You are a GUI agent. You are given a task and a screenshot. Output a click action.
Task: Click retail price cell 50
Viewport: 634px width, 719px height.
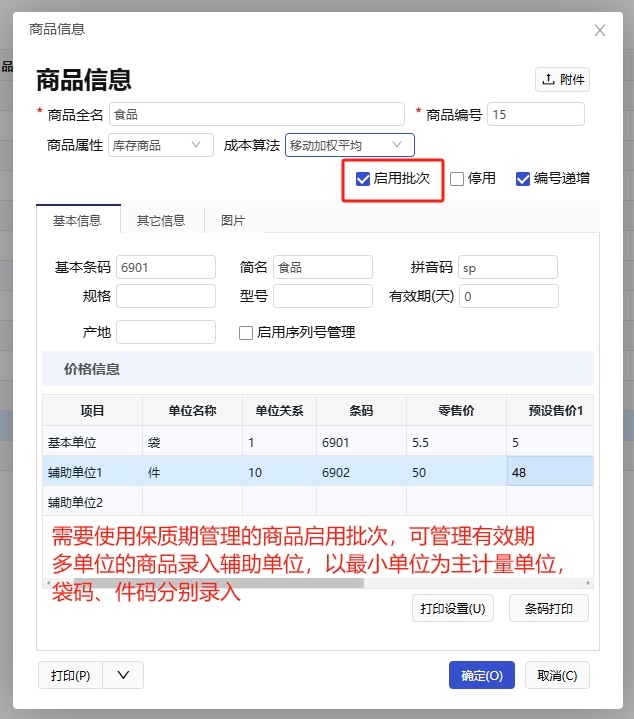[457, 472]
